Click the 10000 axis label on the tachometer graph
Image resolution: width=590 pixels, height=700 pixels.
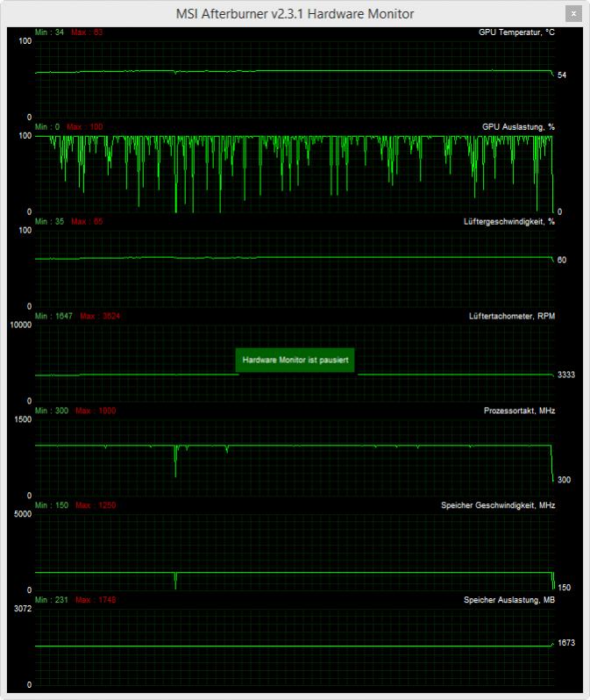click(x=21, y=325)
